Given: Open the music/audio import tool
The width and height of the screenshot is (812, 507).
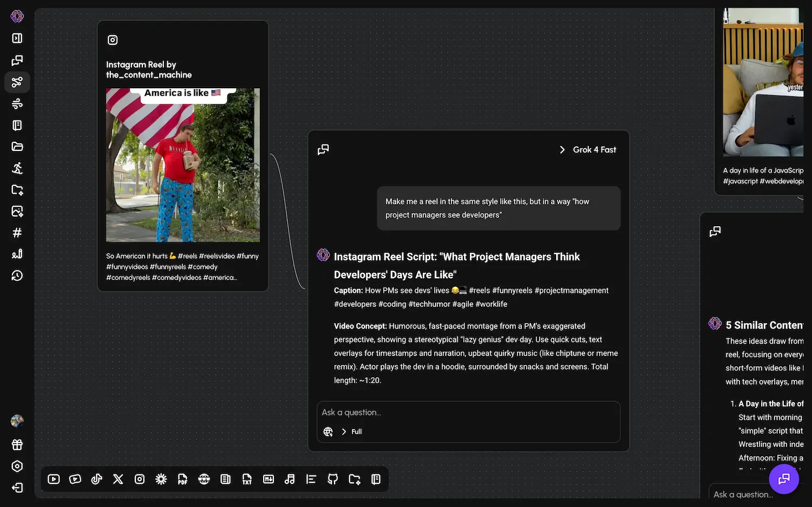Looking at the screenshot, I should click(290, 479).
